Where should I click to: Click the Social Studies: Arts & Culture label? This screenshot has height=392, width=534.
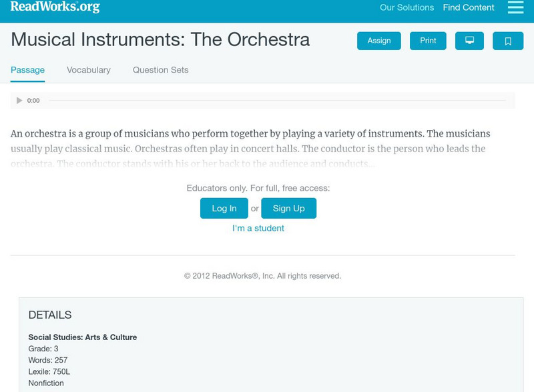click(83, 337)
